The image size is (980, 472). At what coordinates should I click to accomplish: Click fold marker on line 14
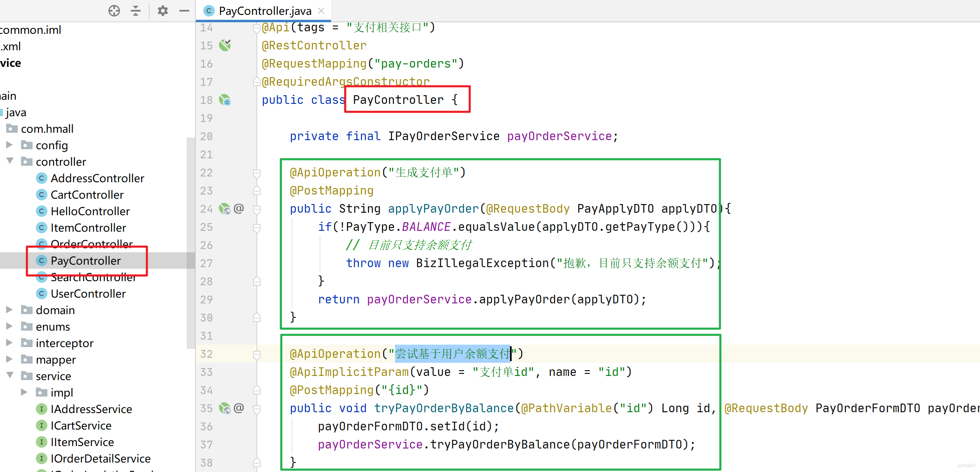coord(256,28)
